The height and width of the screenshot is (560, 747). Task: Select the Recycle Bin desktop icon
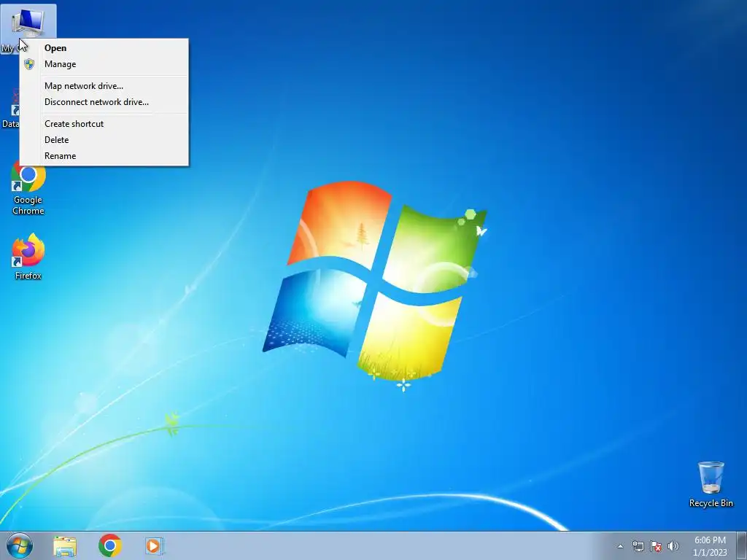point(711,484)
